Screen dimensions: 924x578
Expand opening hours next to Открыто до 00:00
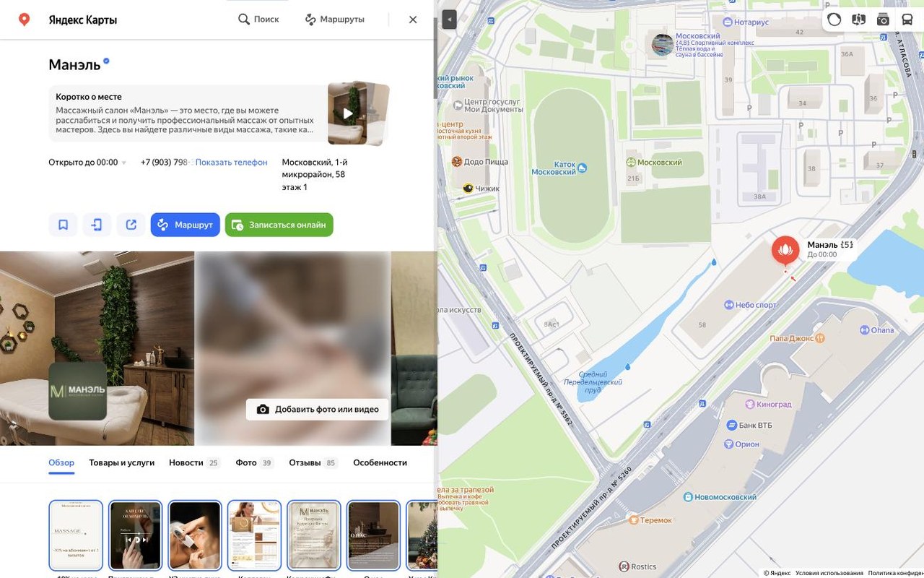point(124,163)
